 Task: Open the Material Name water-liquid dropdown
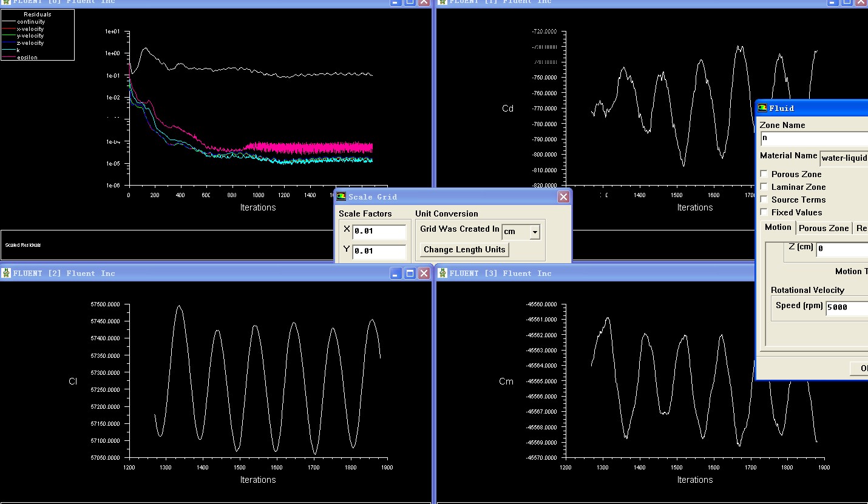844,158
